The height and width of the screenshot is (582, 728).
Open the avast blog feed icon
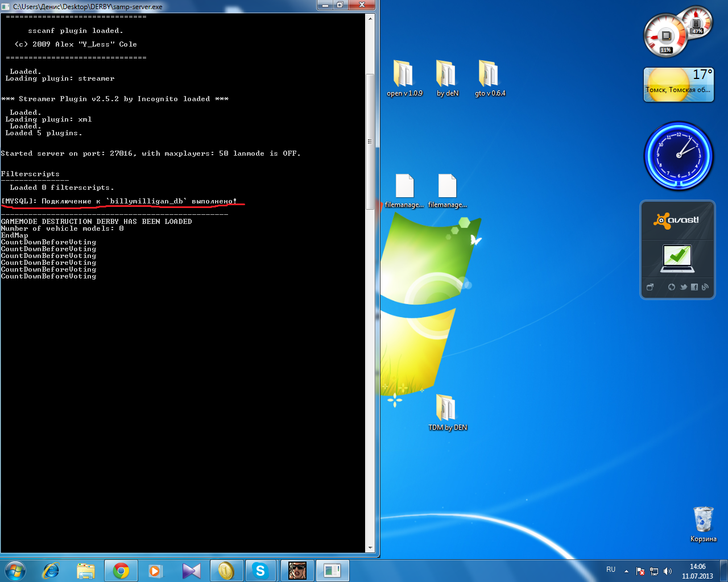tap(705, 287)
